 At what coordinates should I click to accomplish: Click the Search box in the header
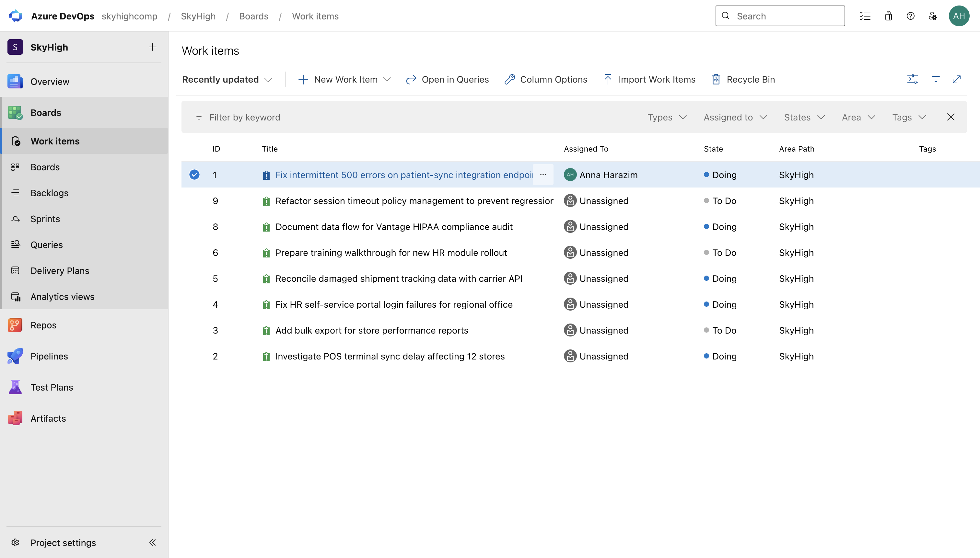coord(780,16)
